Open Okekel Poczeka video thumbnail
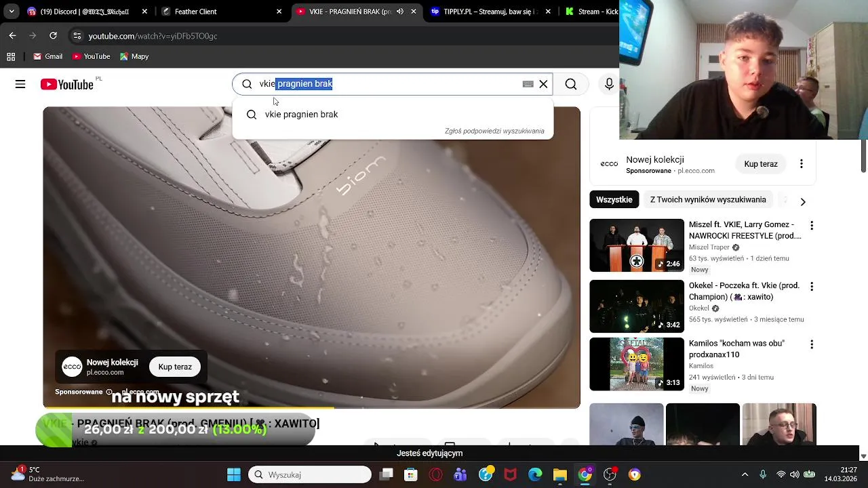This screenshot has height=488, width=868. click(637, 306)
